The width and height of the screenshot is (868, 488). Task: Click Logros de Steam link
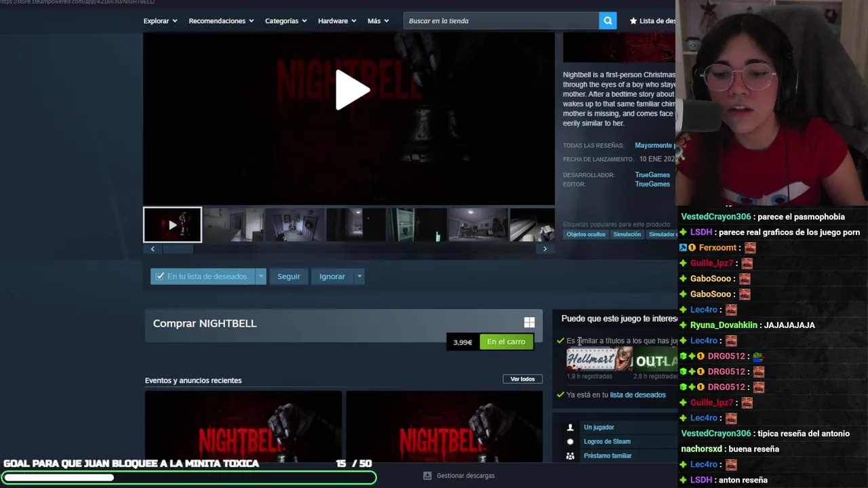pyautogui.click(x=607, y=441)
